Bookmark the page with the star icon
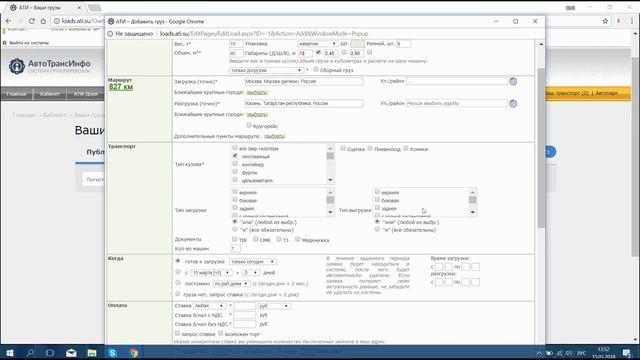The height and width of the screenshot is (360, 640). point(605,21)
